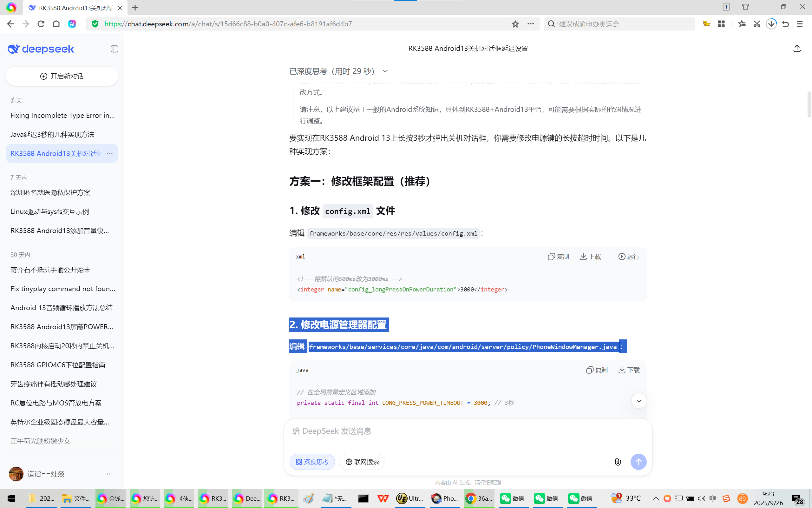Open UltraEdit from taskbar
The height and width of the screenshot is (508, 812).
tap(410, 498)
